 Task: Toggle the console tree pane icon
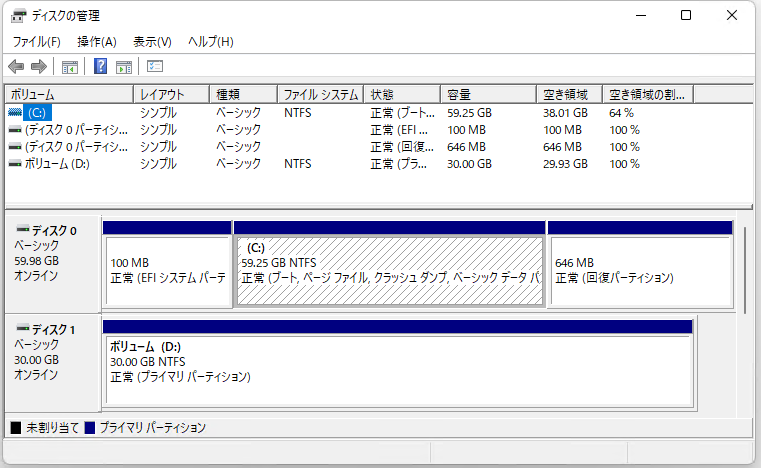[70, 67]
